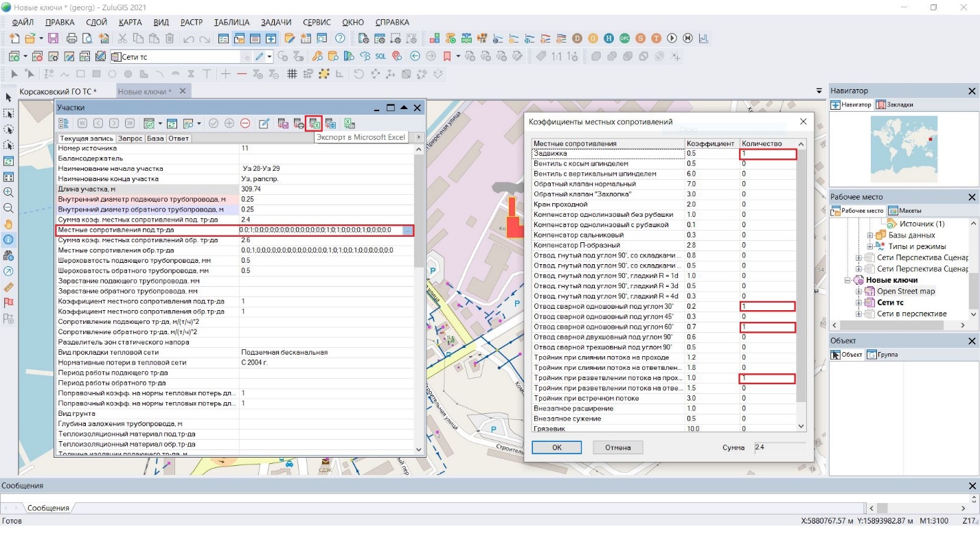This screenshot has height=551, width=980.
Task: Click the SQL query toolbar icon
Action: (380, 56)
